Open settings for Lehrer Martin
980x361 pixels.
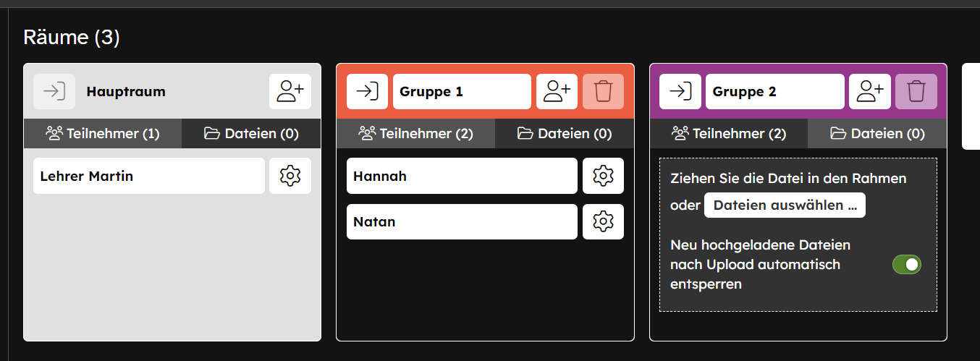pyautogui.click(x=290, y=176)
